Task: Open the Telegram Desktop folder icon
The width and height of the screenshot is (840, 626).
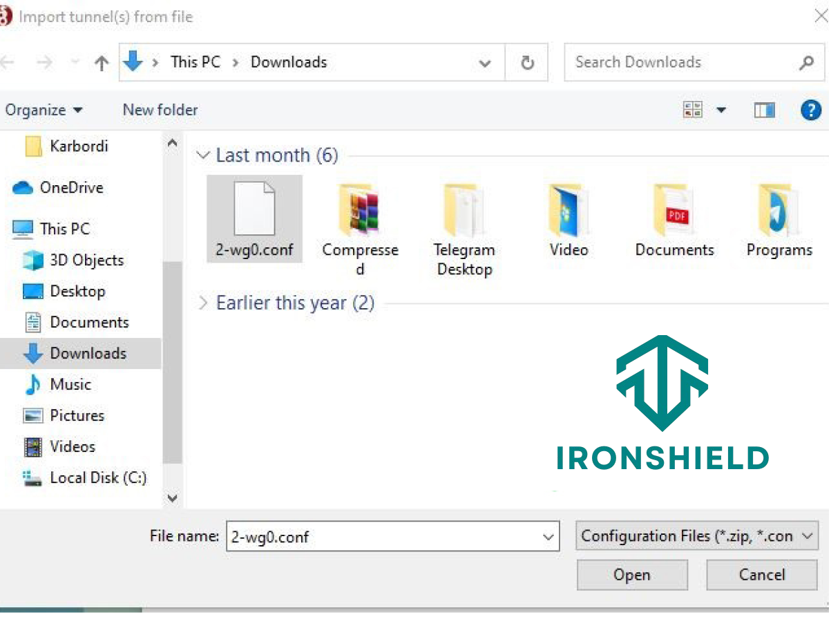Action: [464, 211]
